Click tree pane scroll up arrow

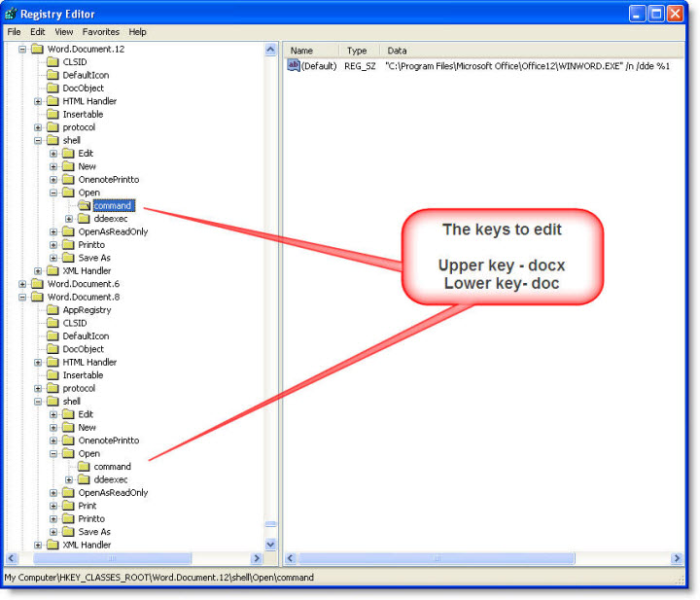[270, 49]
